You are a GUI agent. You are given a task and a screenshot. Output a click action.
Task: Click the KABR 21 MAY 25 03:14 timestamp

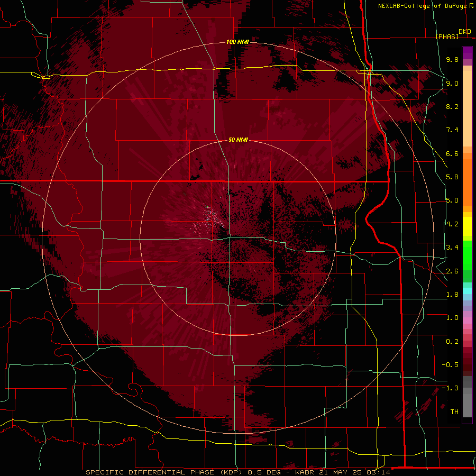pos(342,472)
